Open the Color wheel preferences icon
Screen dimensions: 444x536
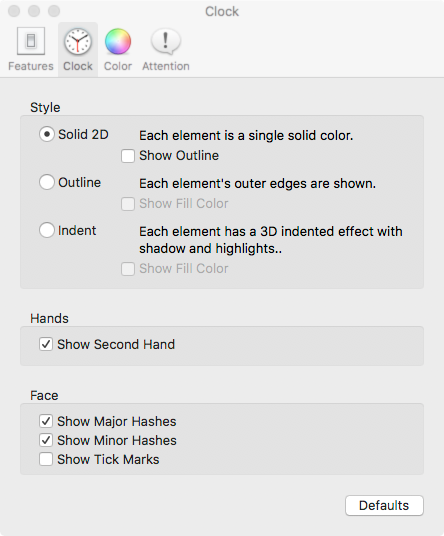[x=118, y=42]
